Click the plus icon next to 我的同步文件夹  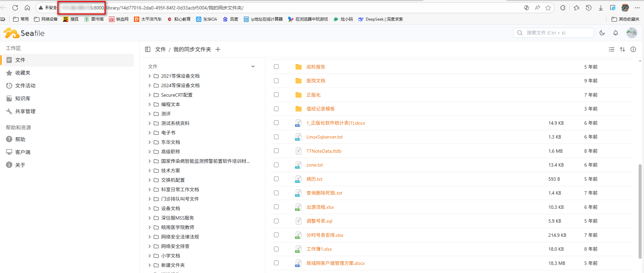tap(218, 49)
